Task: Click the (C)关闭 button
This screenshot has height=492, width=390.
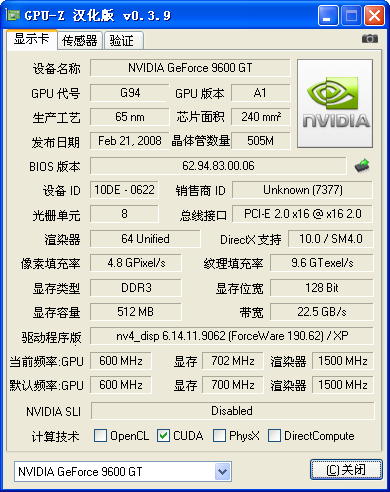Action: [x=346, y=470]
